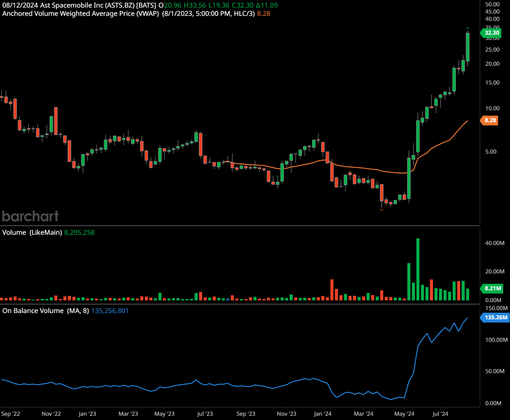Image resolution: width=510 pixels, height=420 pixels.
Task: Click the 20.00 price axis label
Action: (492, 64)
